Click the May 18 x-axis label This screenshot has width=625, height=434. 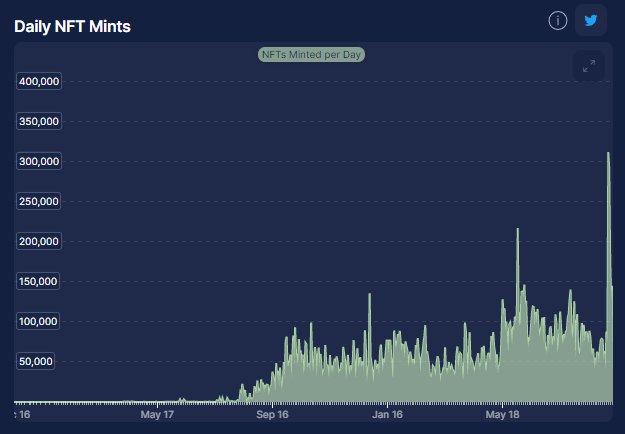(x=502, y=414)
